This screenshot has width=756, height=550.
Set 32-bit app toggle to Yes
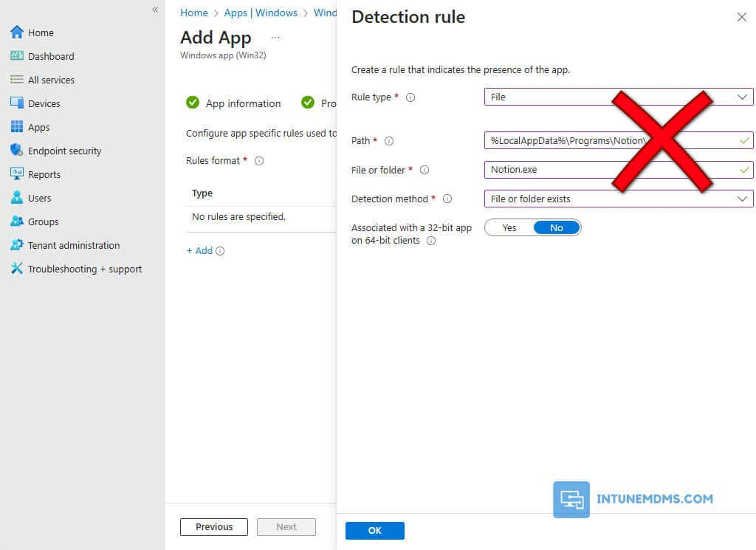509,228
